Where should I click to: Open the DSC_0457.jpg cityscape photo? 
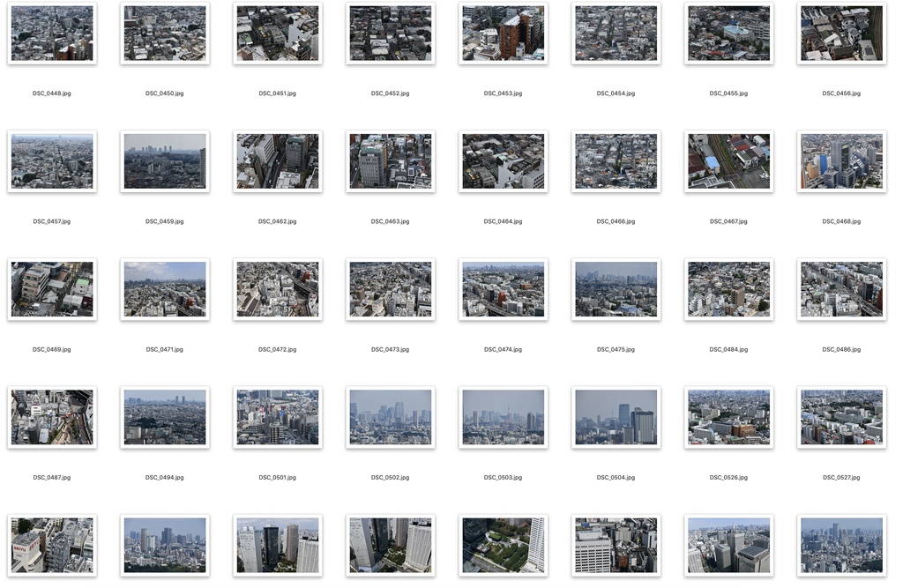52,161
